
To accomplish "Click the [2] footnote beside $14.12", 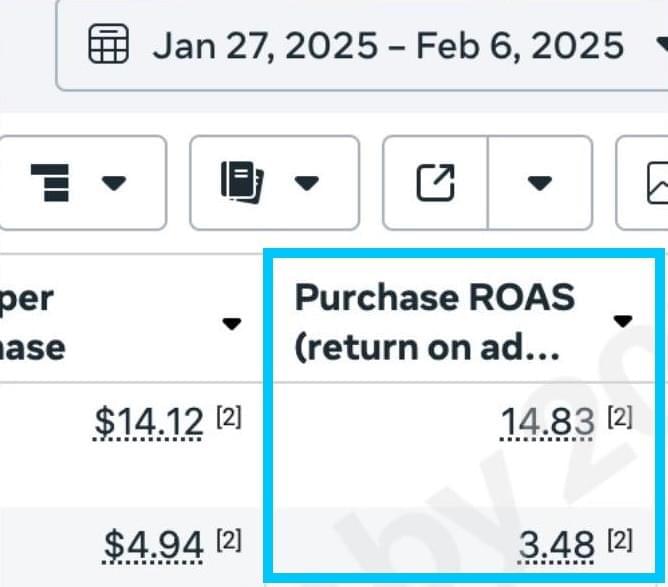I will (x=229, y=417).
